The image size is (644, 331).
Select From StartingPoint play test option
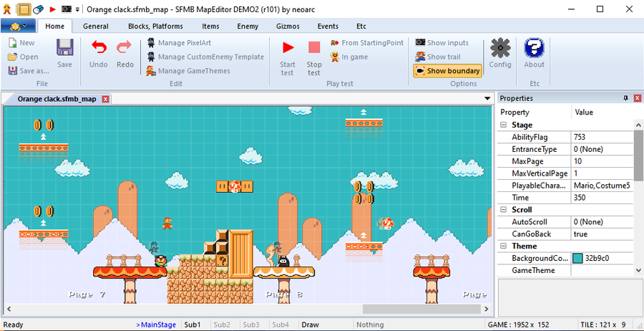(x=367, y=43)
